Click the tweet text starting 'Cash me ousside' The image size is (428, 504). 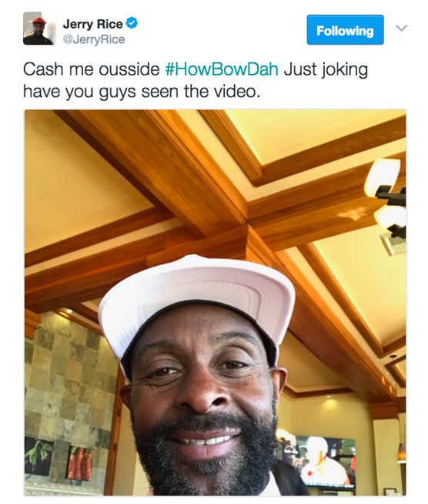point(196,80)
